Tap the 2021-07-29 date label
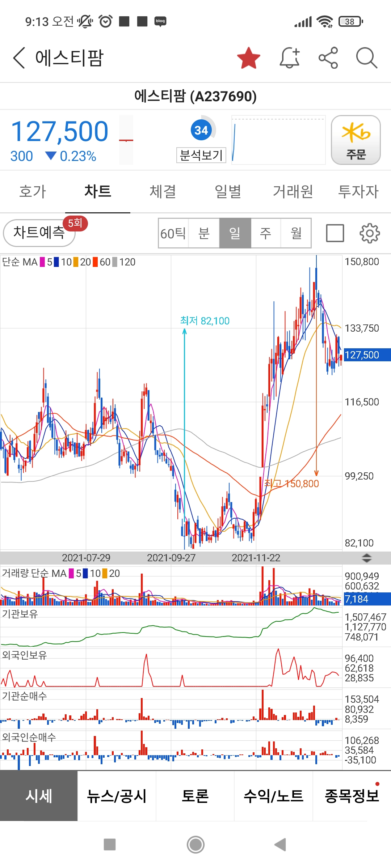 click(x=86, y=558)
